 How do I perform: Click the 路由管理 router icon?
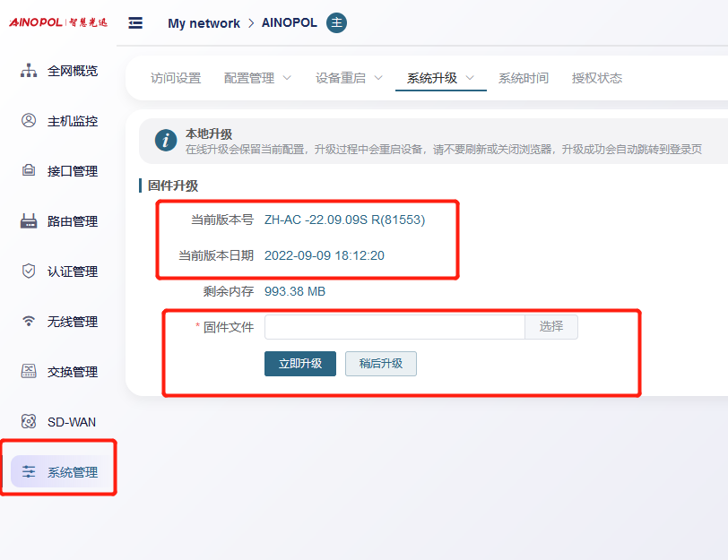[29, 221]
